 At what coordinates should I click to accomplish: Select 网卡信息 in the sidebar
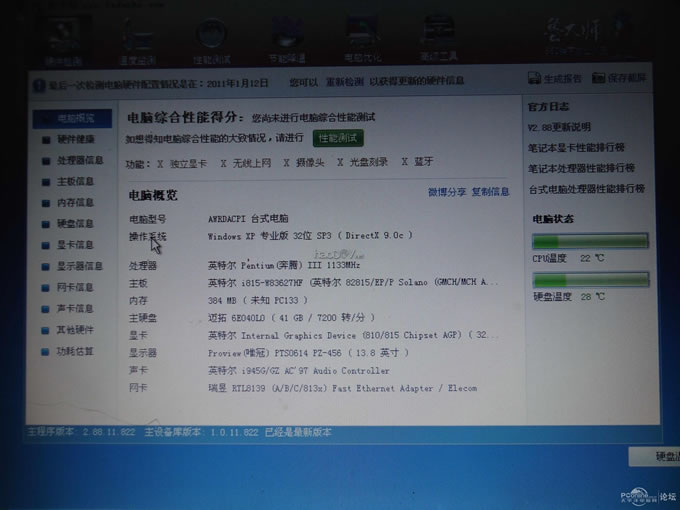pyautogui.click(x=68, y=288)
